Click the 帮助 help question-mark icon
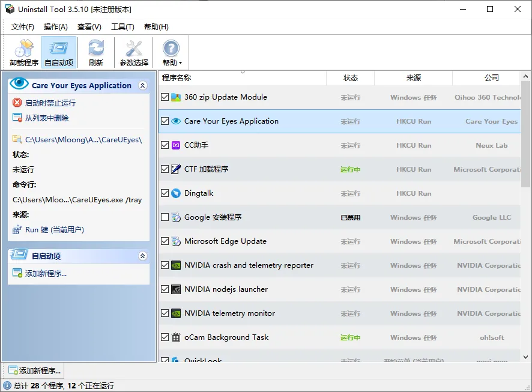Viewport: 532px width, 392px height. tap(171, 48)
